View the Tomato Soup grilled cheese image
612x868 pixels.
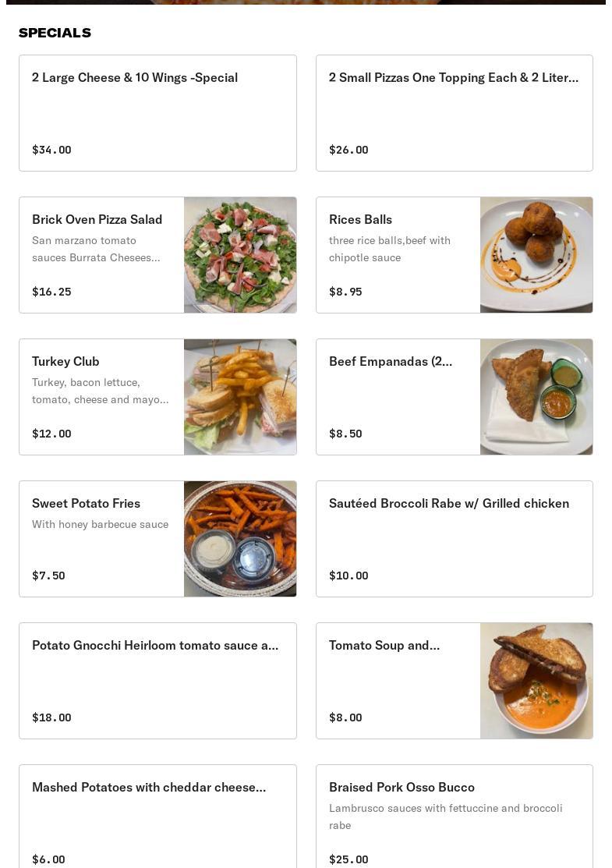[x=536, y=681]
